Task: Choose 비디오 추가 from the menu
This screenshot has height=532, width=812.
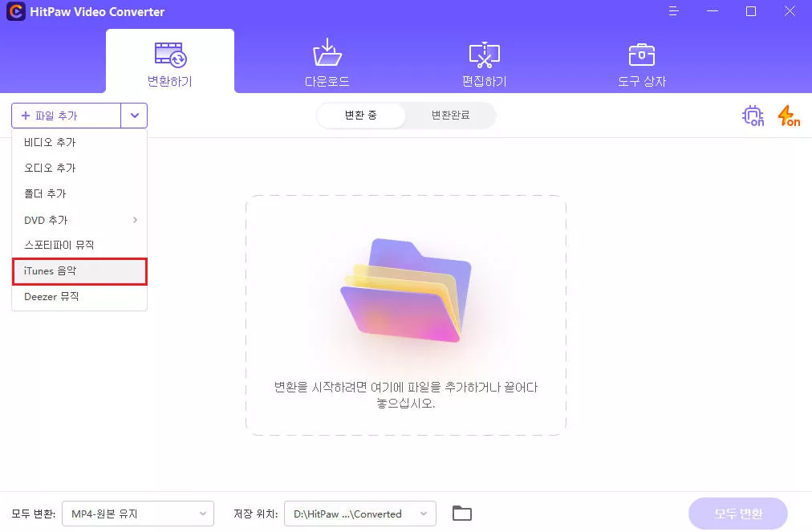Action: point(79,142)
